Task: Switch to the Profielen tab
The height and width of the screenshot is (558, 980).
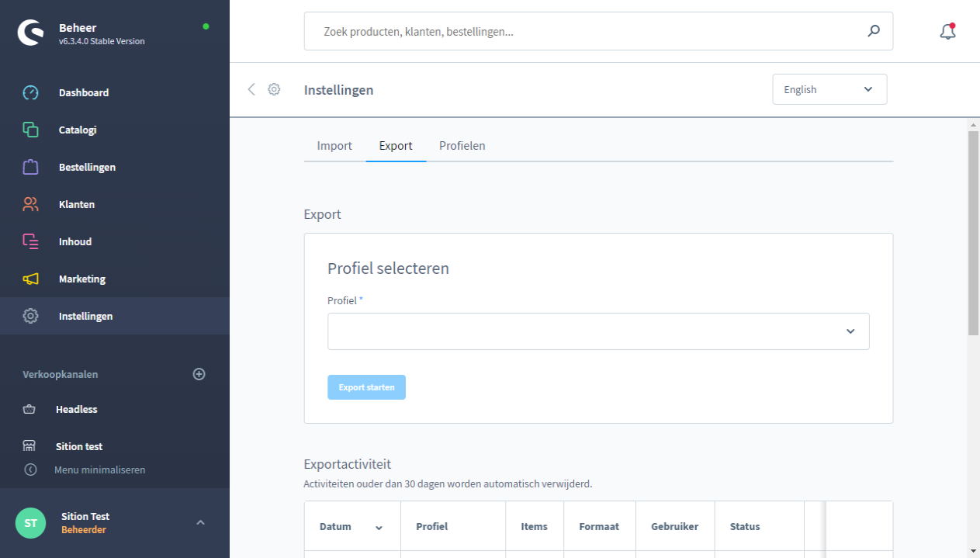Action: (x=462, y=146)
